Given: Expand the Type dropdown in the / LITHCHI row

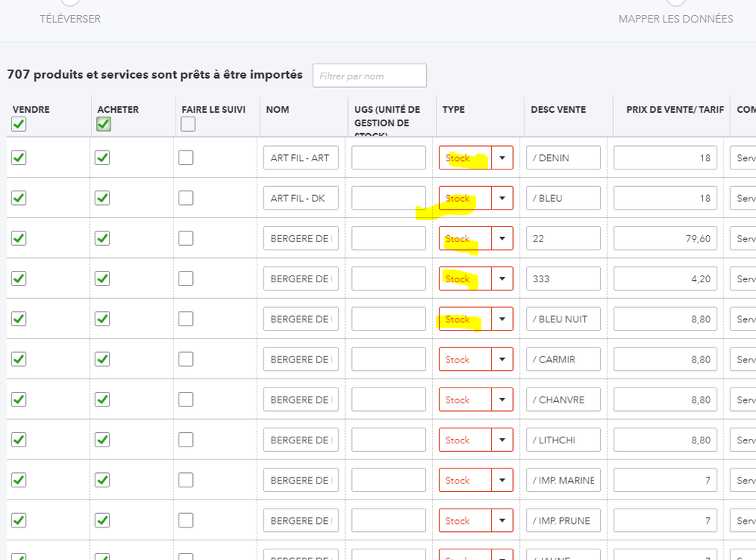Looking at the screenshot, I should [502, 440].
